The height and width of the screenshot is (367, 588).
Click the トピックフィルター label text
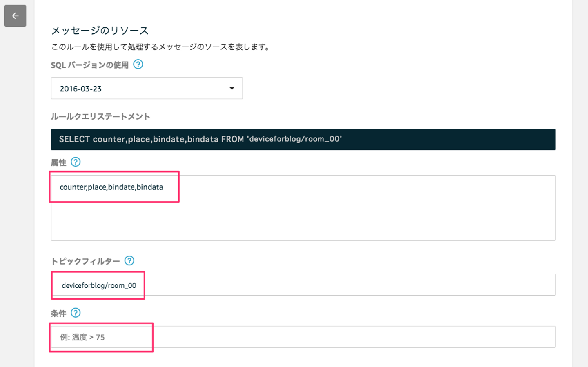(x=85, y=261)
